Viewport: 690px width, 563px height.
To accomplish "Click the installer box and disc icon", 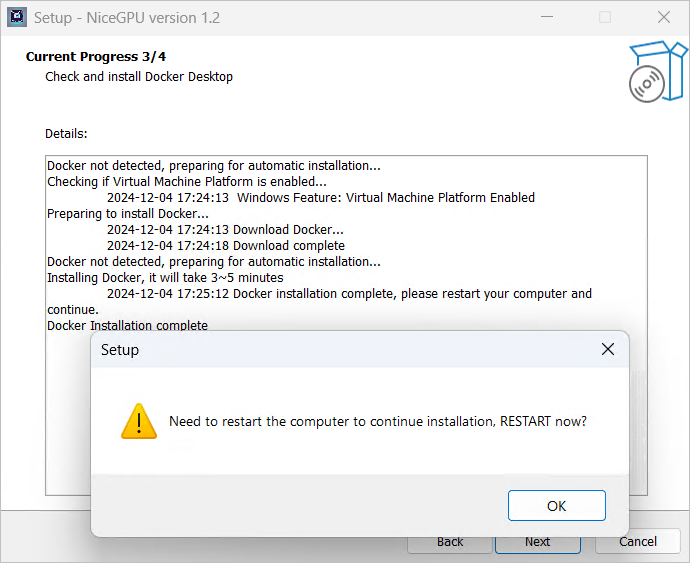I will 658,72.
